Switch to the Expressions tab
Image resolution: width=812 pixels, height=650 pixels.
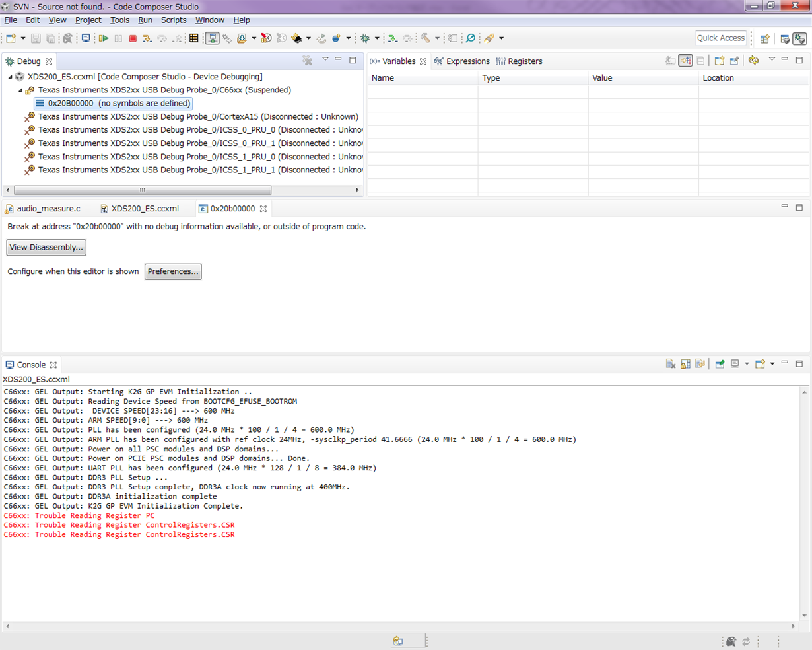(461, 61)
